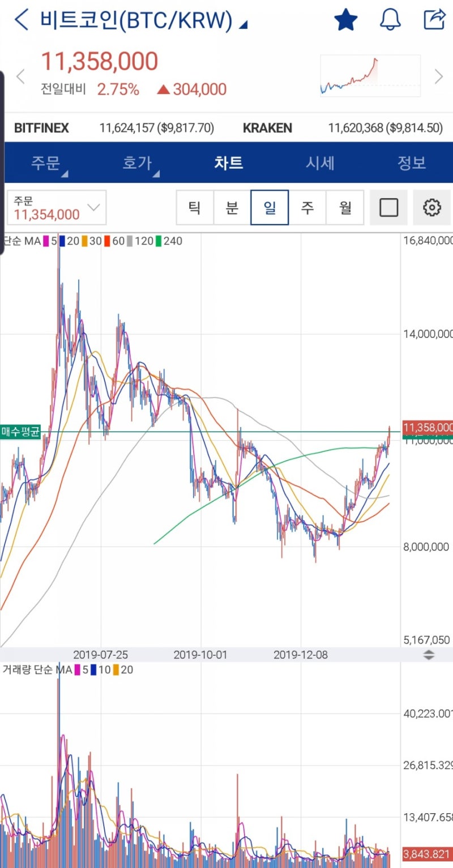Image resolution: width=453 pixels, height=868 pixels.
Task: Select the 분 chart interval
Action: 232,208
